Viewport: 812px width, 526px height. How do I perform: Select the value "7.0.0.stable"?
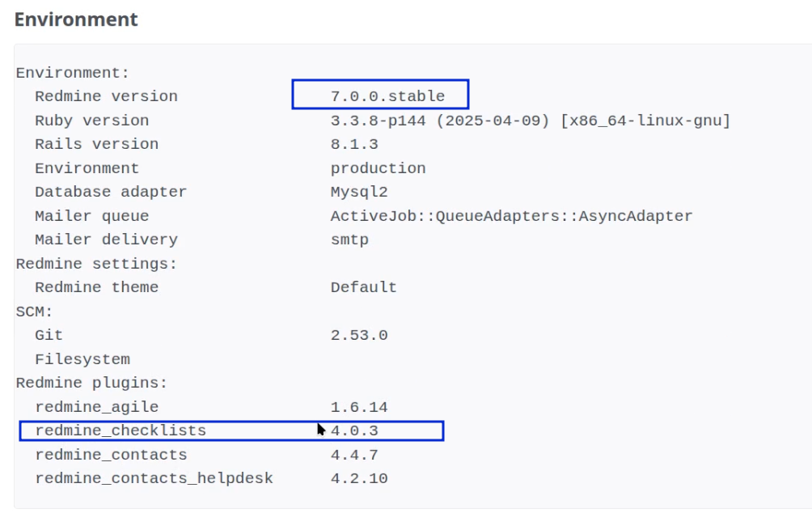pos(387,96)
